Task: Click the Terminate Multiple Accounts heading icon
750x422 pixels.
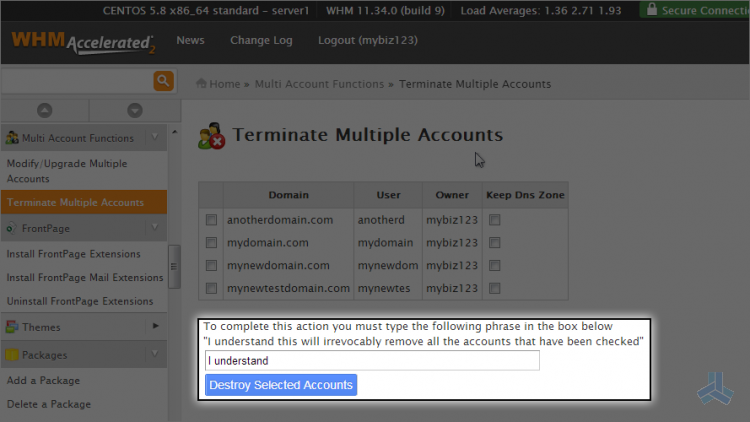Action: [x=211, y=136]
